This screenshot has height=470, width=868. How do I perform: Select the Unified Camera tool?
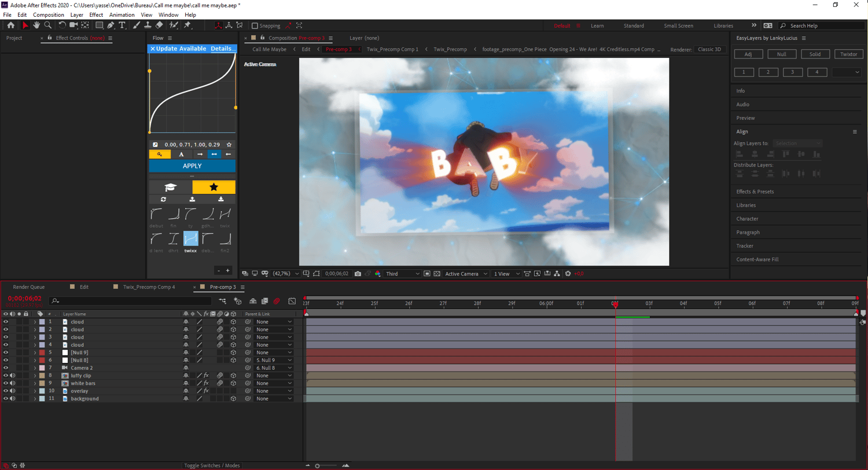click(x=74, y=25)
